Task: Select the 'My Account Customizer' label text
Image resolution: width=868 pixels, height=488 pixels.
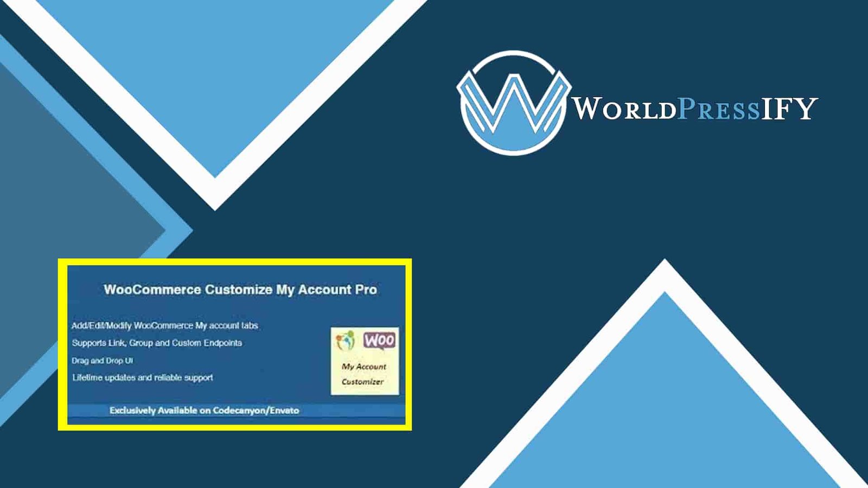Action: point(363,374)
